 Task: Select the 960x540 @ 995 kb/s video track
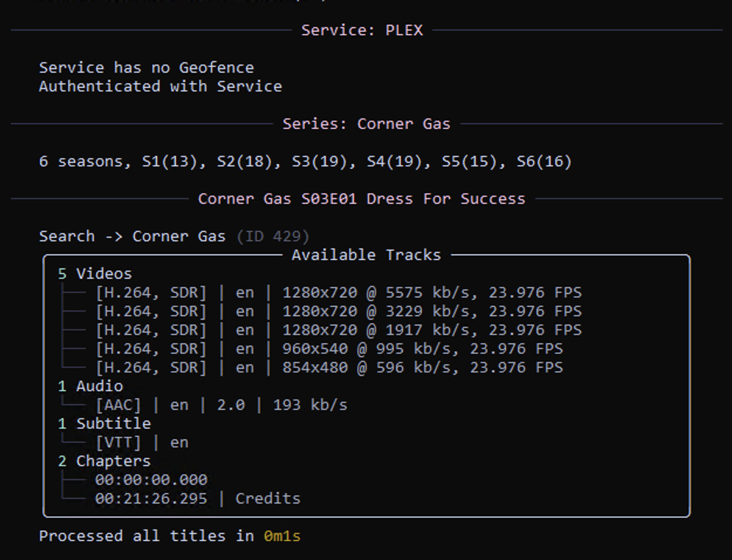(329, 349)
